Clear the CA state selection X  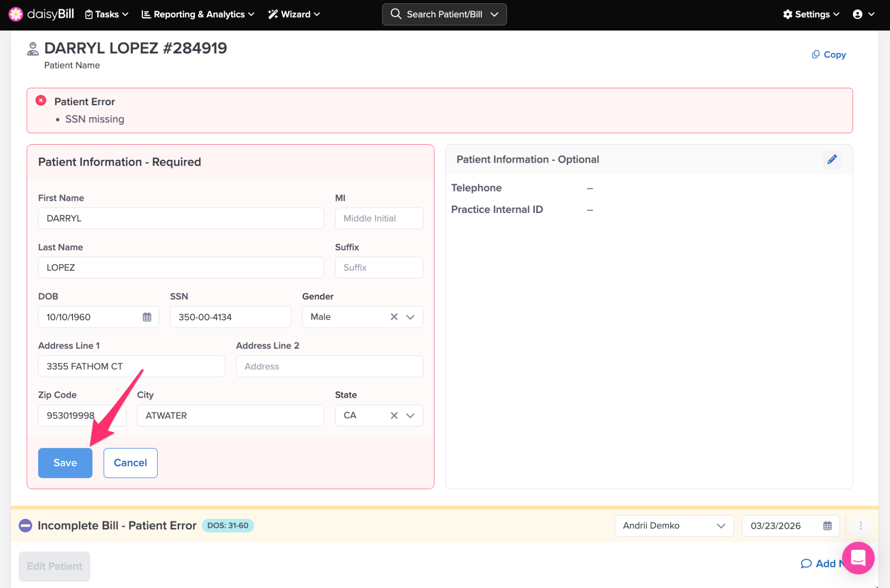pyautogui.click(x=394, y=415)
